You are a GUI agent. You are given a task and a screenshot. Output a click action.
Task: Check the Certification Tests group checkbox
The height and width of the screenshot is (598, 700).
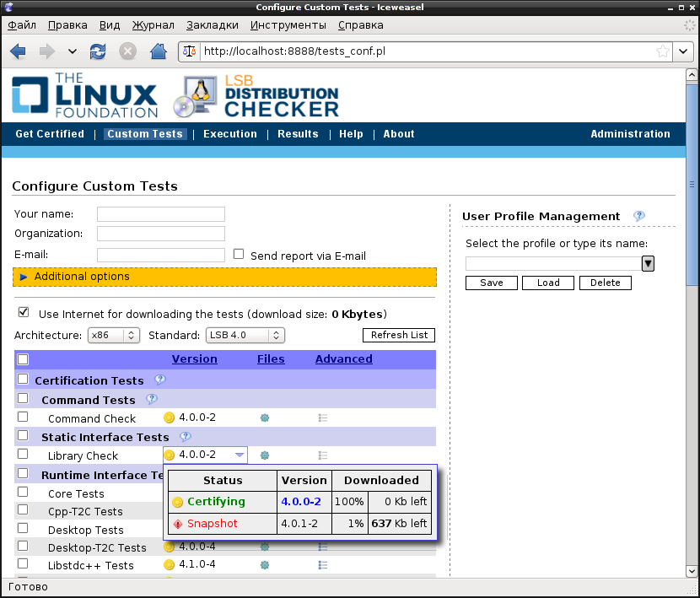click(23, 380)
